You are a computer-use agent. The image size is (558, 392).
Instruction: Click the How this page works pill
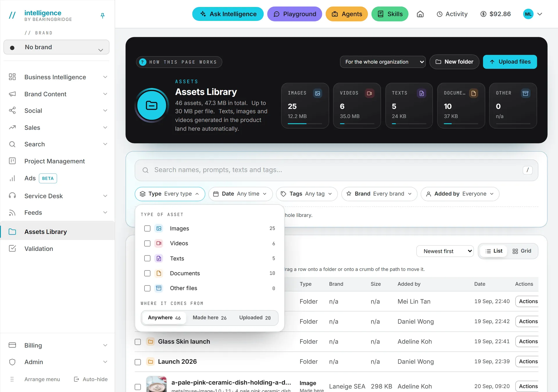[179, 62]
